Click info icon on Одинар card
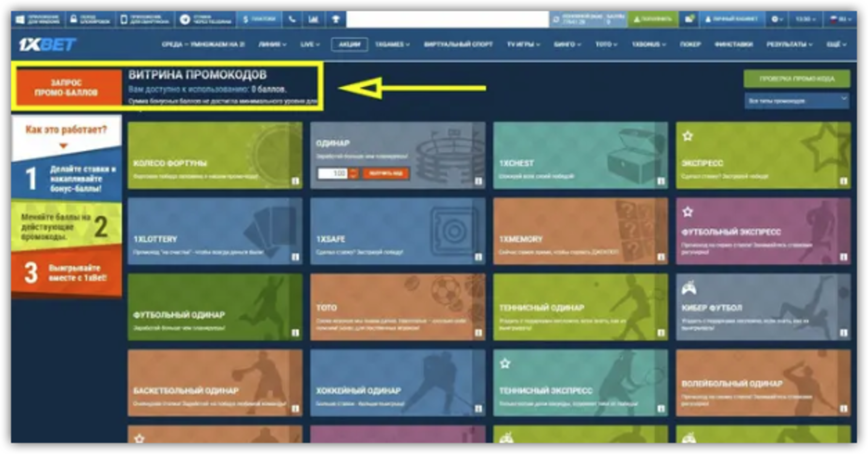The height and width of the screenshot is (454, 868). coord(478,181)
